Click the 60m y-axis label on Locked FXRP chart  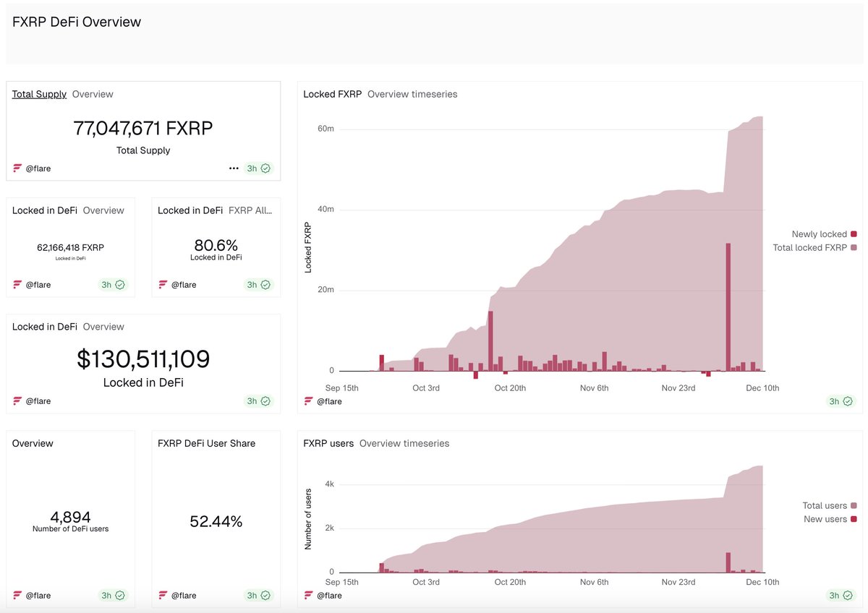[x=325, y=129]
